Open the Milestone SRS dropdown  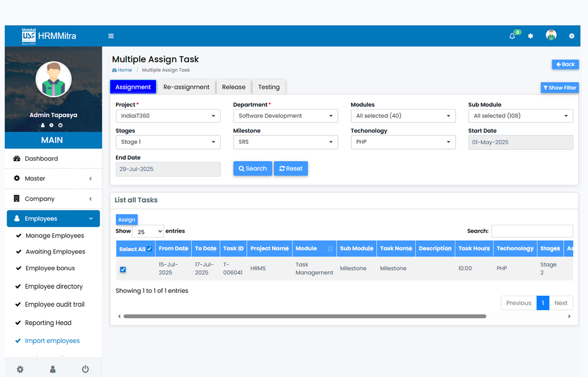point(285,142)
